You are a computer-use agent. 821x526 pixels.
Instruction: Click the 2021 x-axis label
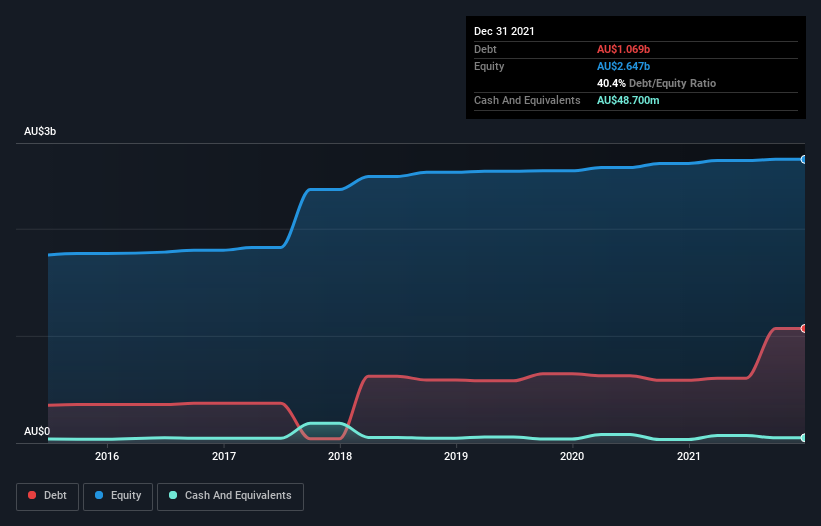(689, 456)
